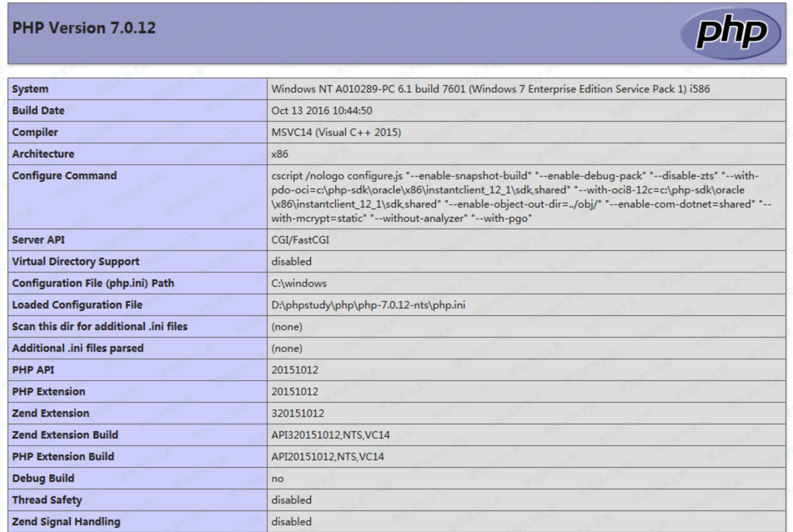793x532 pixels.
Task: Click the System row label
Action: (x=30, y=89)
